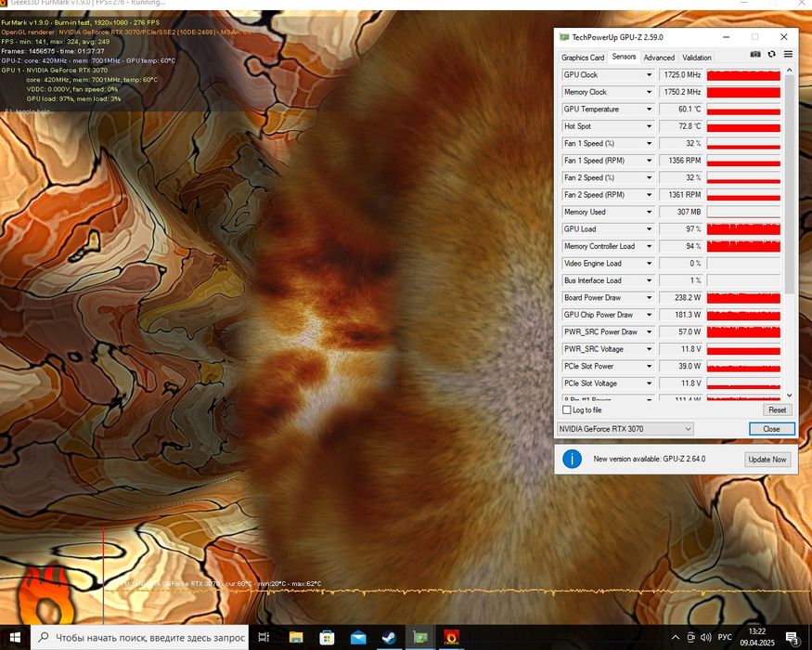Select the Sensors tab
This screenshot has height=650, width=812.
tap(624, 57)
